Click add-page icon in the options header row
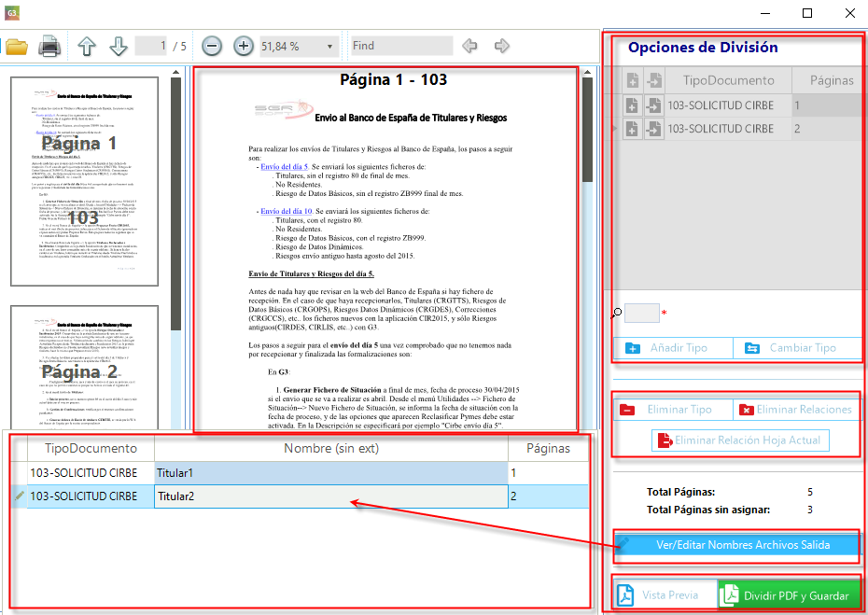Viewport: 868px width, 615px height. [633, 80]
